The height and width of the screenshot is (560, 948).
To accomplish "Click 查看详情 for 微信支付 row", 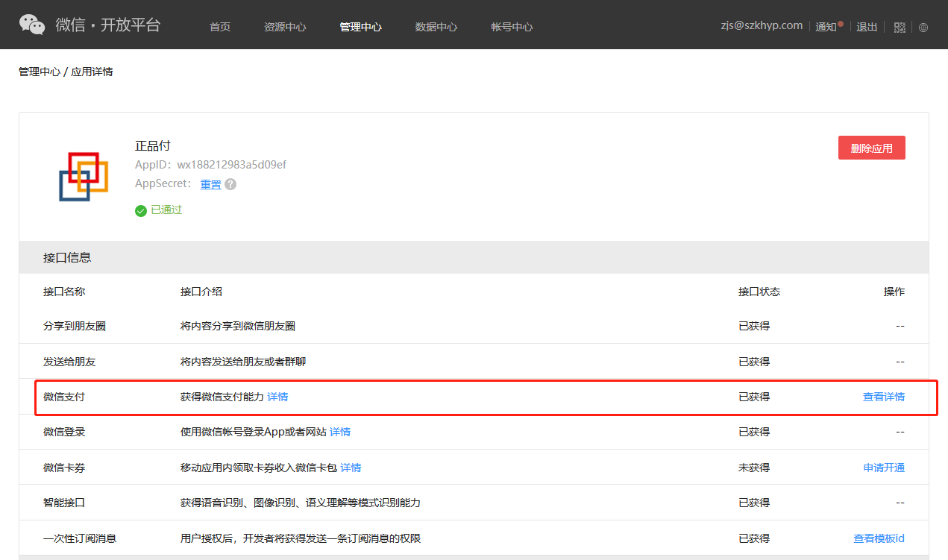I will coord(883,397).
